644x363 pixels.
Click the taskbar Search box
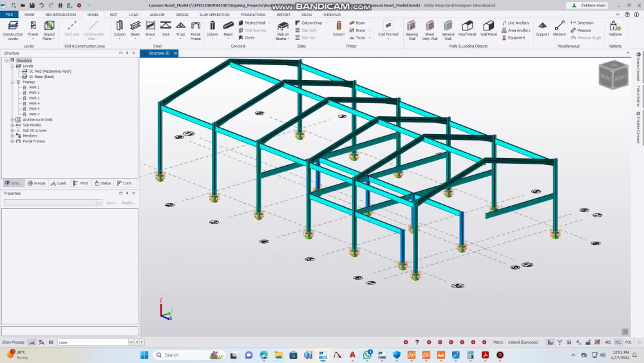tap(189, 355)
